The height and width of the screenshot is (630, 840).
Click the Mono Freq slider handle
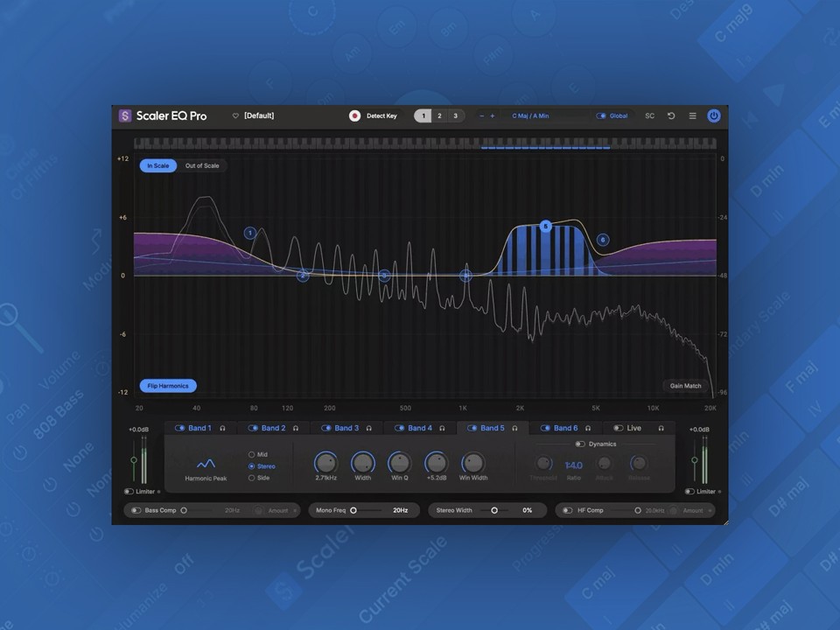click(353, 510)
